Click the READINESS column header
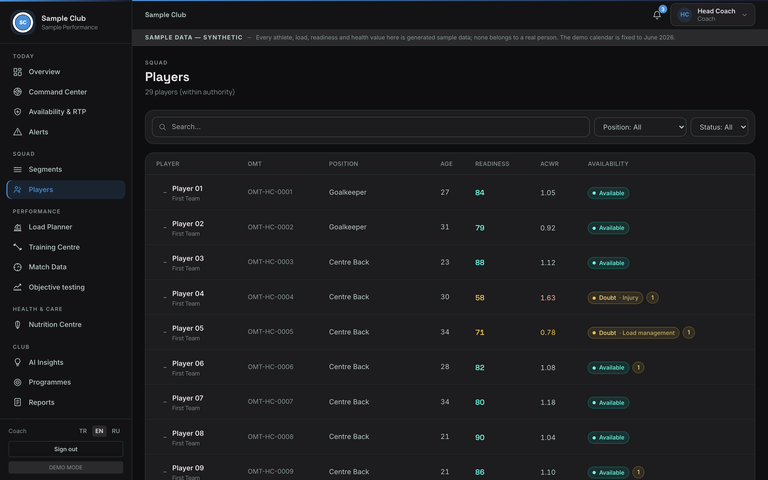768x480 pixels. tap(492, 164)
